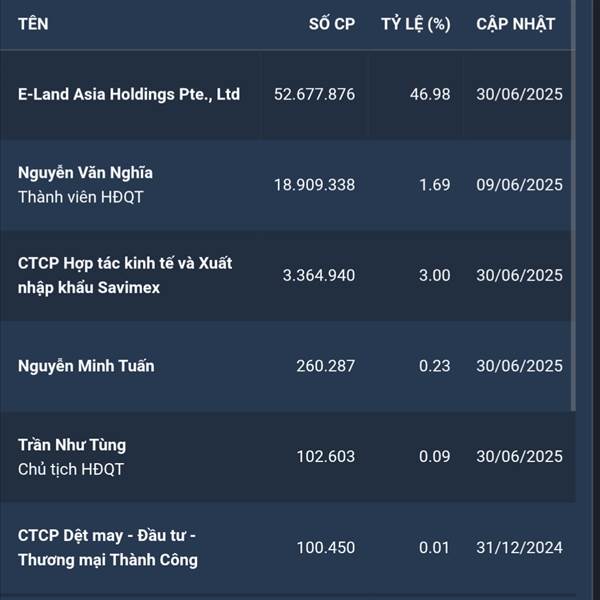
Task: Sort by the TÊN column header
Action: pyautogui.click(x=33, y=24)
